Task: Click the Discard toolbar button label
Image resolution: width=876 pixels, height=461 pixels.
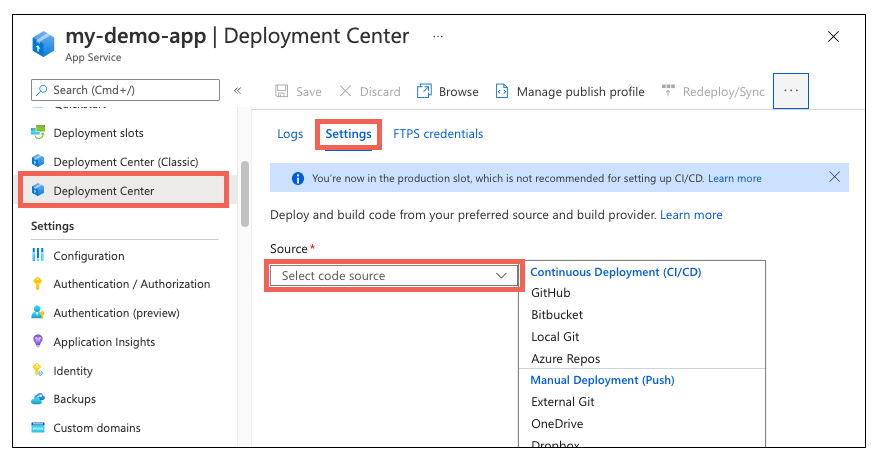Action: coord(380,92)
